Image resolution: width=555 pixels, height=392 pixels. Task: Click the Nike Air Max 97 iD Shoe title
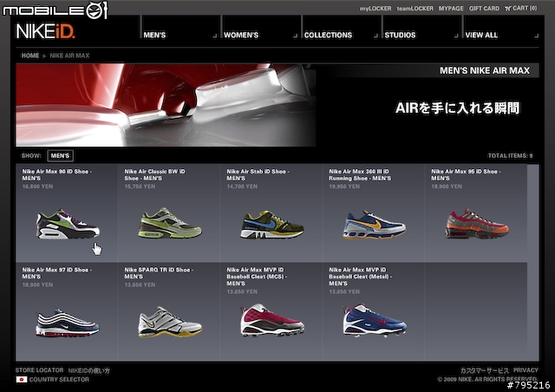click(x=57, y=273)
